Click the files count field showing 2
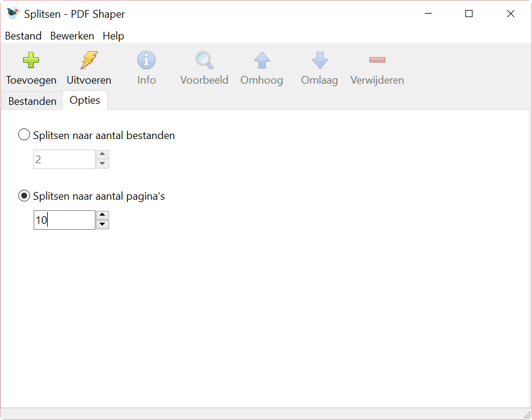The height and width of the screenshot is (420, 532). [x=64, y=159]
